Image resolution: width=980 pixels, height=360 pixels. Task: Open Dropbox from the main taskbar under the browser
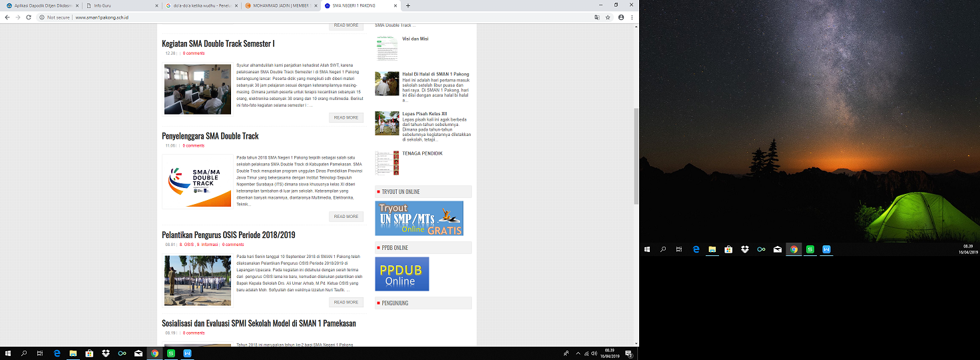click(106, 353)
